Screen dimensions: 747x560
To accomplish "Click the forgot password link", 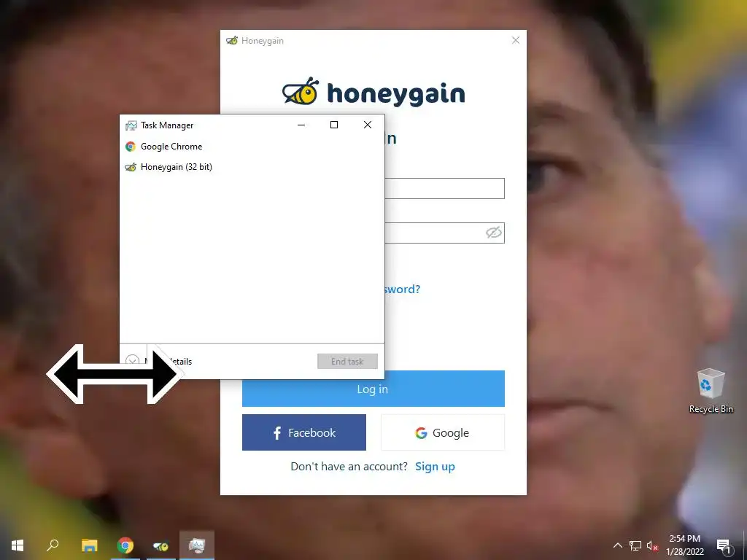I will [402, 289].
